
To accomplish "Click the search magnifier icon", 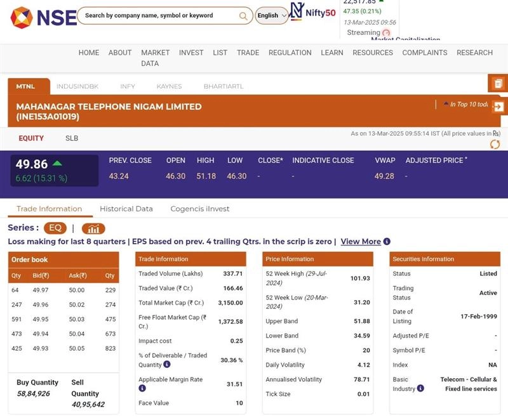I will (244, 16).
